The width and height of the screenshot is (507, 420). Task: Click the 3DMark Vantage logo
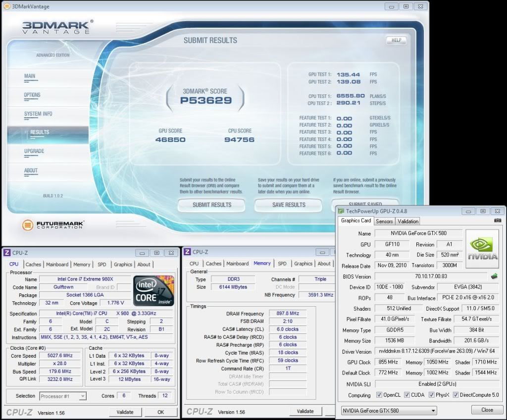click(56, 27)
